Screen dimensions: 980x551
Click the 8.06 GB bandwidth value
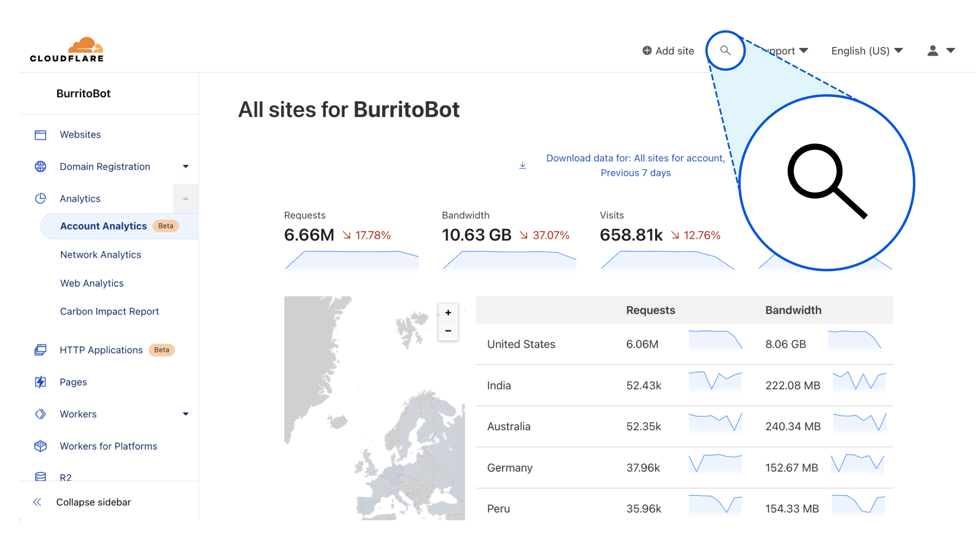point(785,344)
